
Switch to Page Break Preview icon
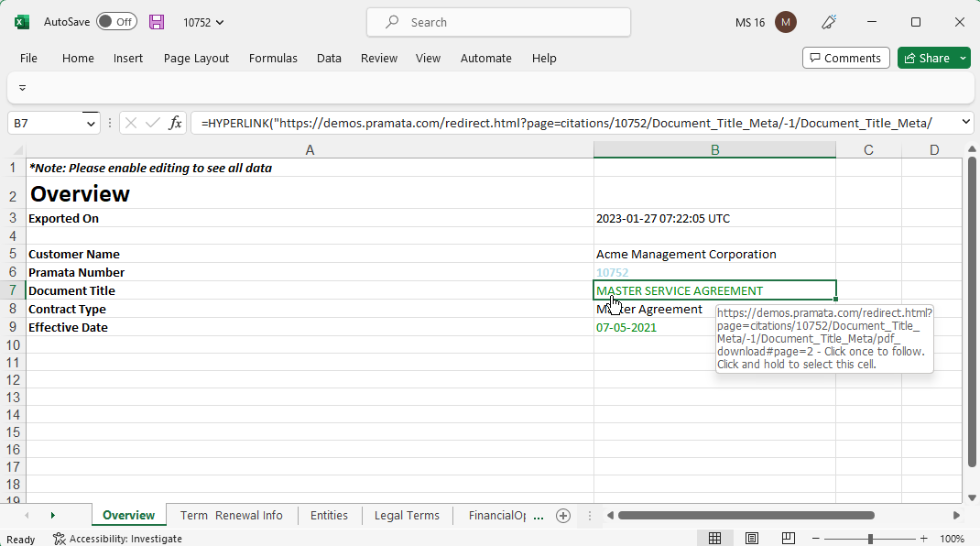[789, 539]
